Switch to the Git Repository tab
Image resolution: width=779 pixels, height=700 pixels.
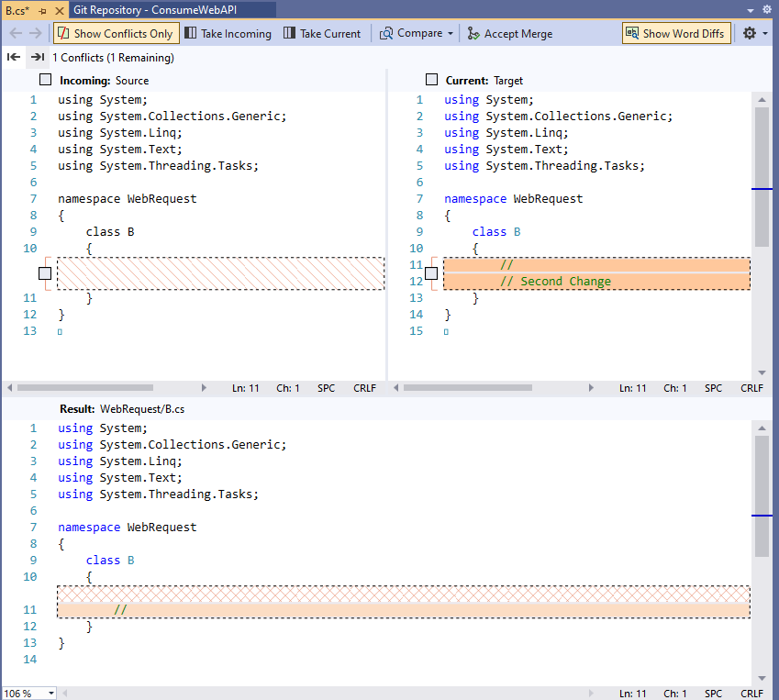(x=151, y=10)
